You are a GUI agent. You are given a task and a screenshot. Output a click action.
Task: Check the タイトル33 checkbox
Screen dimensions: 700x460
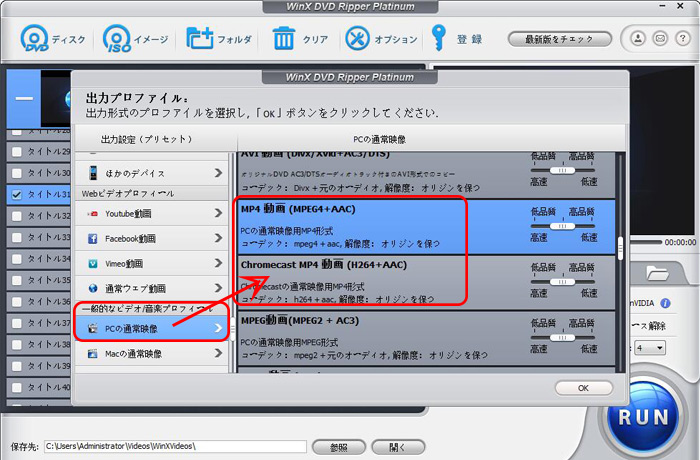(16, 238)
